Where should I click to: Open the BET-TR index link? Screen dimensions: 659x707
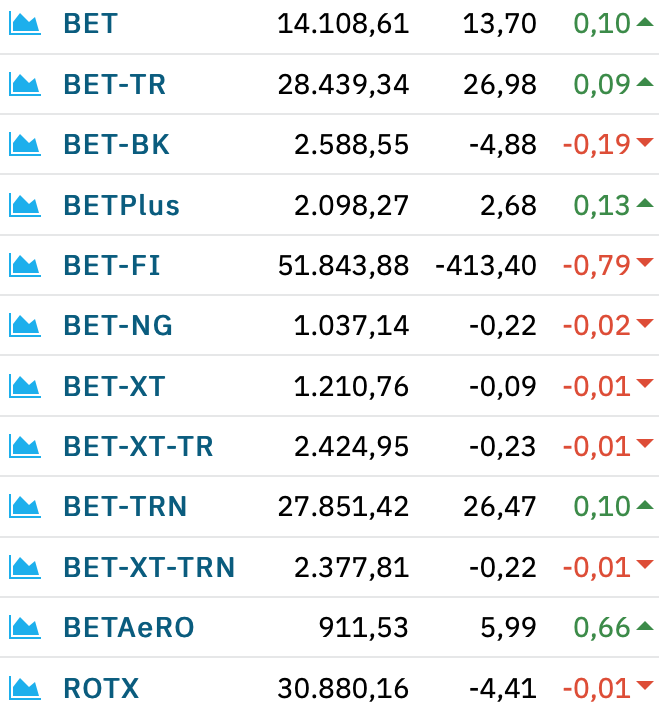114,84
